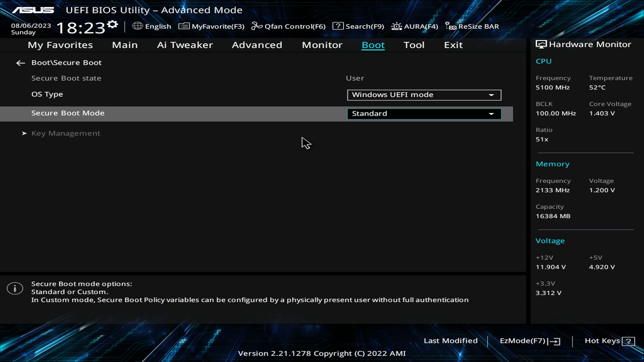
Task: Click the Key Management arrow marker
Action: 24,133
